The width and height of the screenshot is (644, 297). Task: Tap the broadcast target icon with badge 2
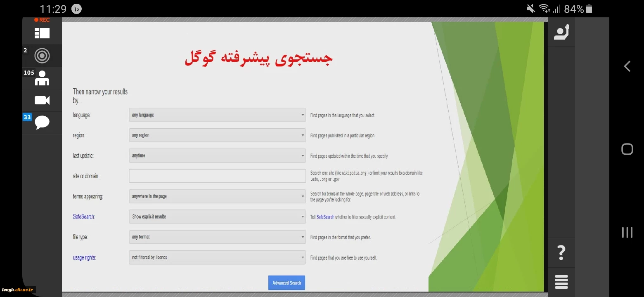tap(42, 56)
